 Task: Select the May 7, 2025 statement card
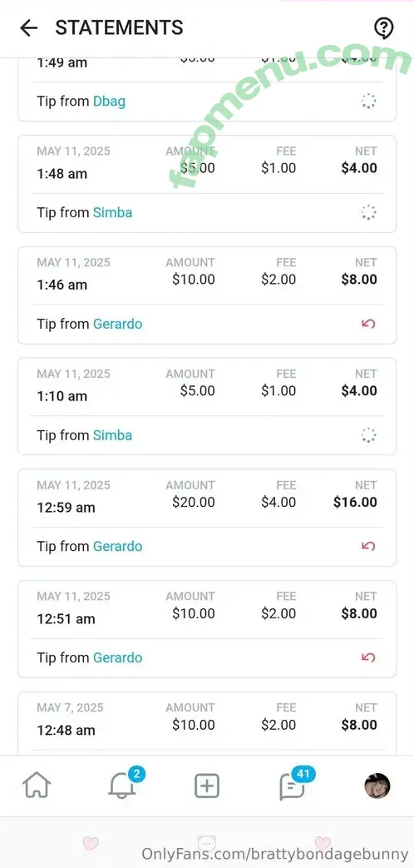(x=207, y=723)
